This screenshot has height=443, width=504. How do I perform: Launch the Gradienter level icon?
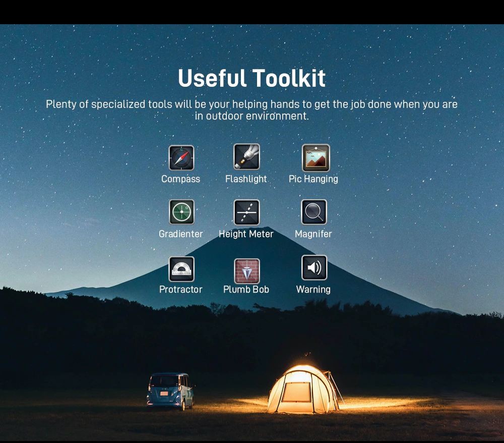(181, 212)
